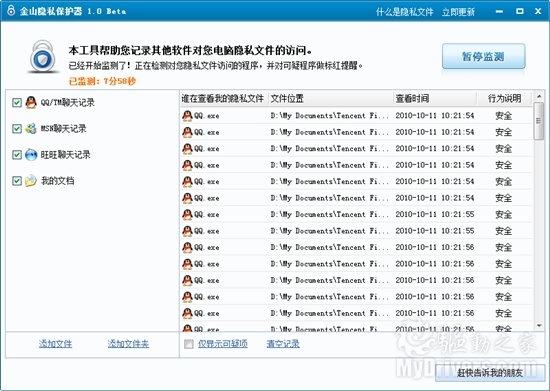550x391 pixels.
Task: Sort by the 谁在查看我的隐私文件 column header
Action: (224, 99)
